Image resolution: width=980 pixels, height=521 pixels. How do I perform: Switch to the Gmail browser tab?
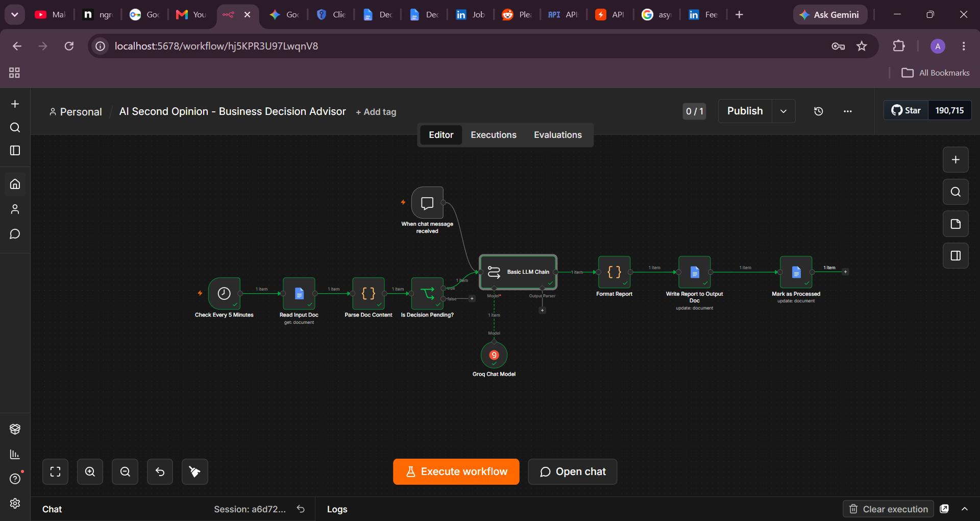point(191,15)
